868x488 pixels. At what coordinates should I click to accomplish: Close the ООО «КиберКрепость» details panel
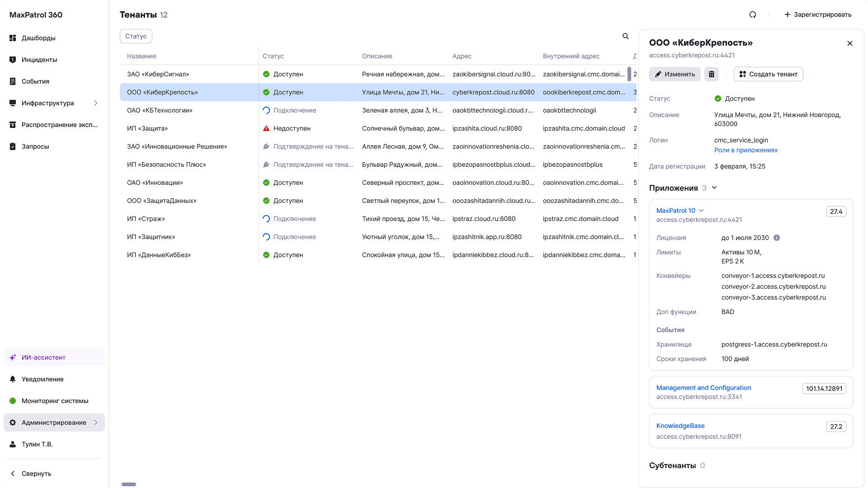(x=850, y=43)
